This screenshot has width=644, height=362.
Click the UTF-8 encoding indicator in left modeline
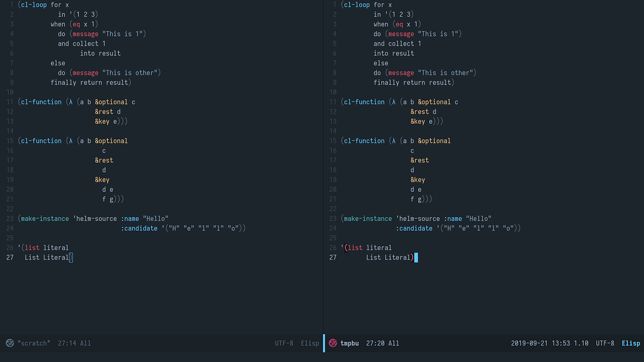point(284,343)
